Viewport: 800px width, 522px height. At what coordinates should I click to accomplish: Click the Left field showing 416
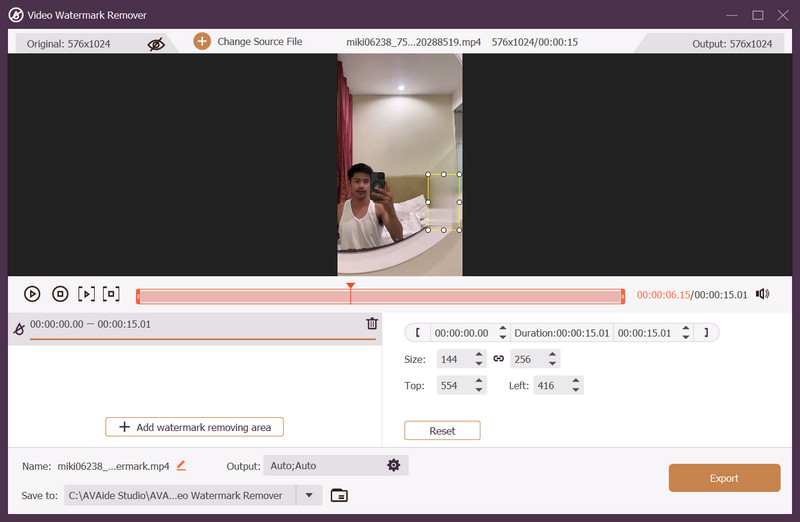(551, 386)
